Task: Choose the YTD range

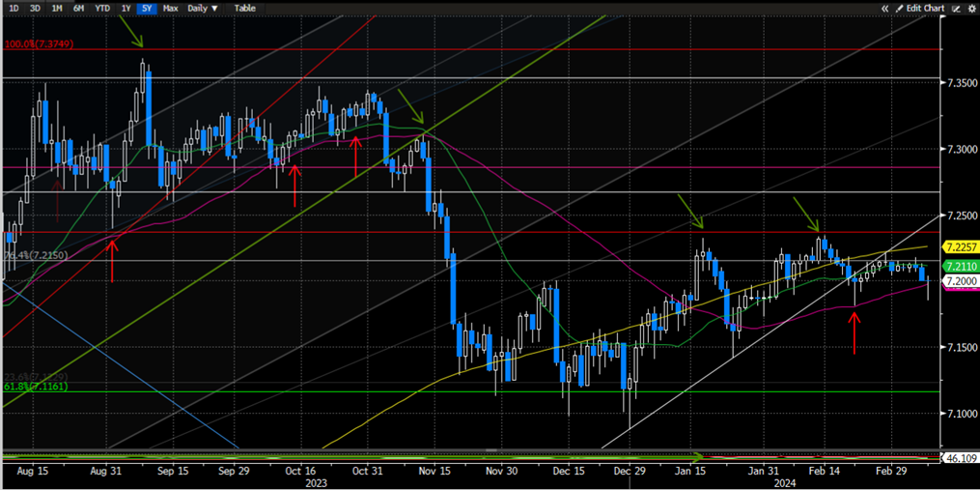Action: coord(102,8)
